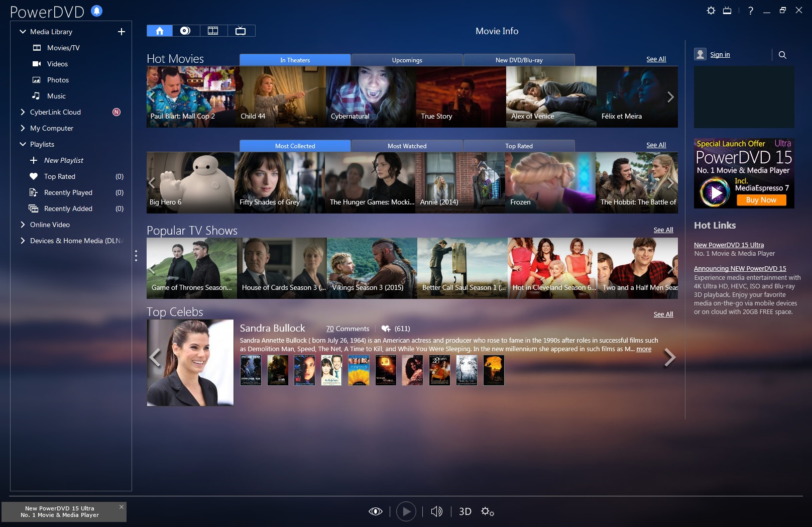The height and width of the screenshot is (527, 812).
Task: Expand My Computer
Action: pos(23,128)
